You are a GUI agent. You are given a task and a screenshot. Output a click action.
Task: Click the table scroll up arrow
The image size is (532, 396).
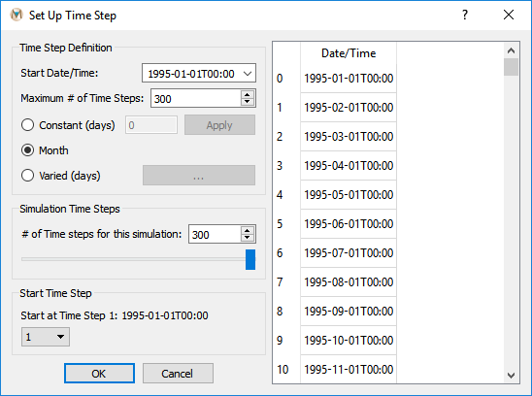(x=511, y=50)
